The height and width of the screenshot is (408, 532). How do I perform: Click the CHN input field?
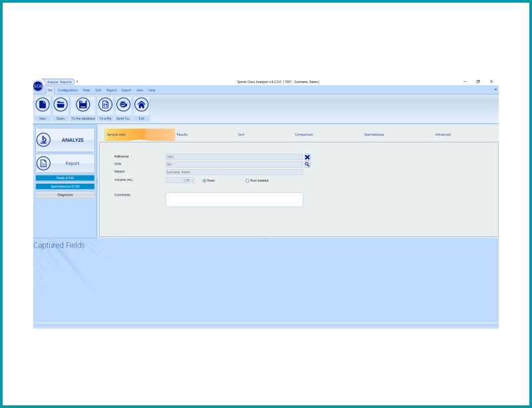click(234, 164)
